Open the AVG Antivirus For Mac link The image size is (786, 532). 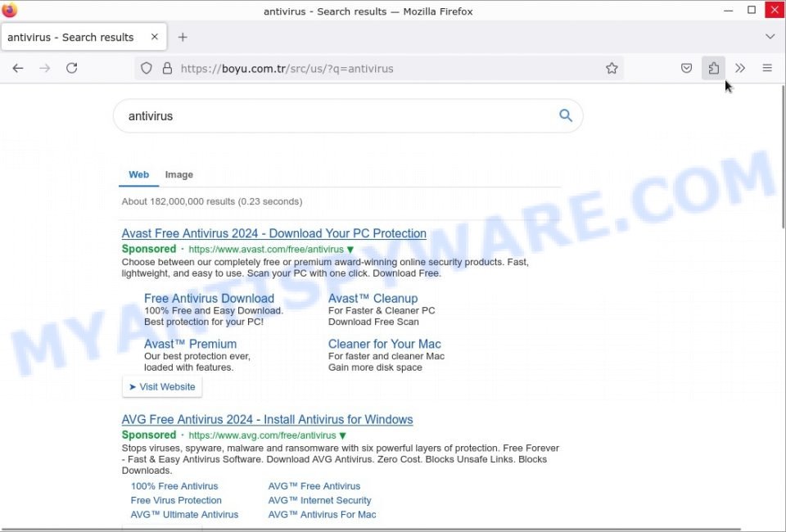(x=323, y=515)
